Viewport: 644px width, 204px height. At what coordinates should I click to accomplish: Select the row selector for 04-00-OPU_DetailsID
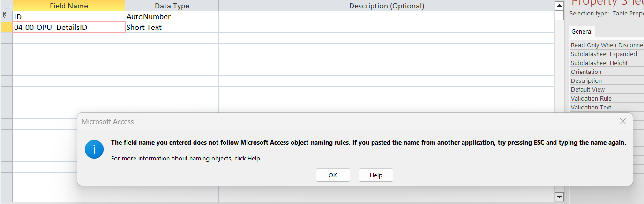coord(6,27)
